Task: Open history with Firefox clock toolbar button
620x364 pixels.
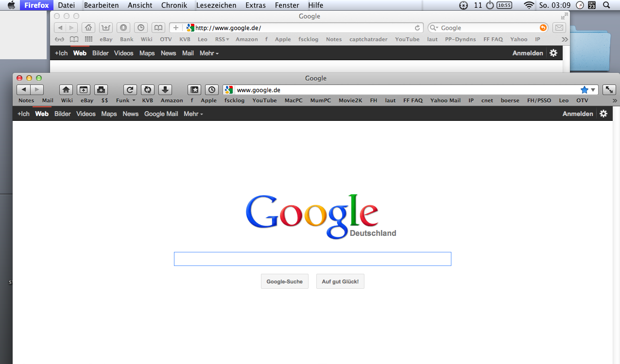Action: coord(212,90)
